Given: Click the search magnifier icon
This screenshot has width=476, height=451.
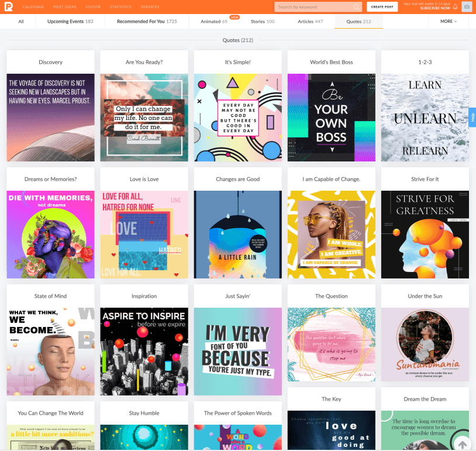Looking at the screenshot, I should 357,7.
